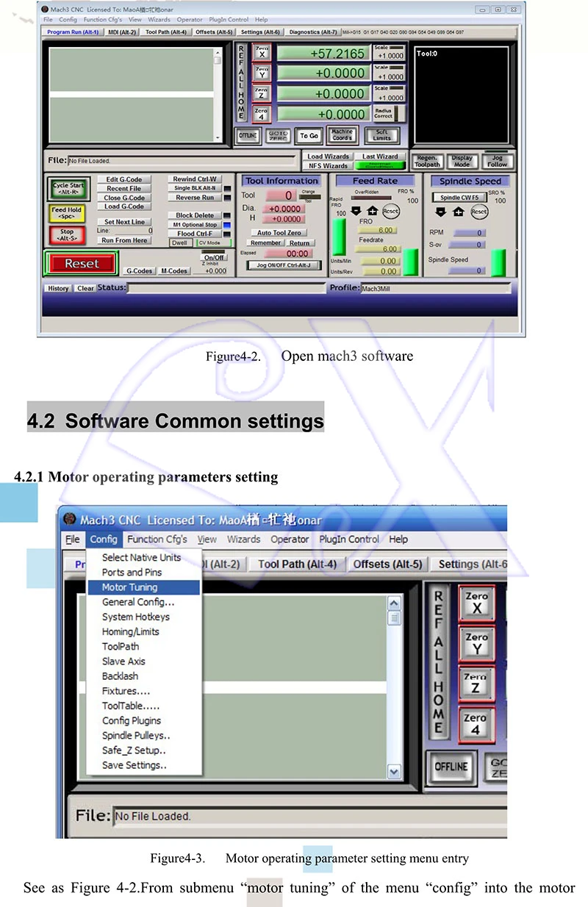Switch to Tool Path (Alt-4) tab in Figure 4-3

(x=298, y=564)
